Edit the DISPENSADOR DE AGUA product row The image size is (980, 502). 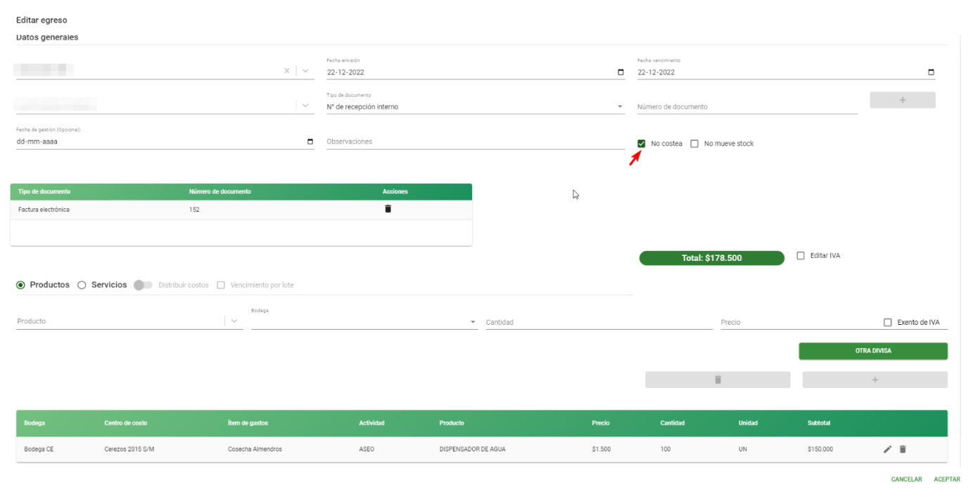[x=888, y=449]
